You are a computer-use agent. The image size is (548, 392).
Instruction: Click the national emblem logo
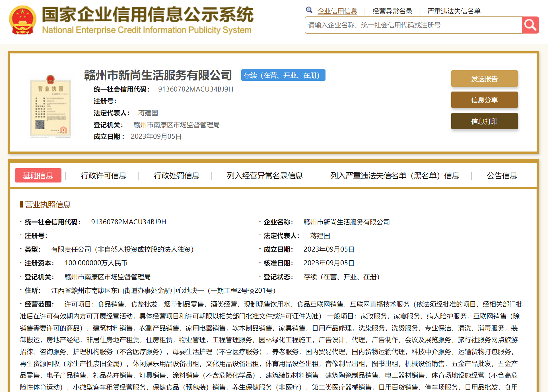pyautogui.click(x=23, y=20)
